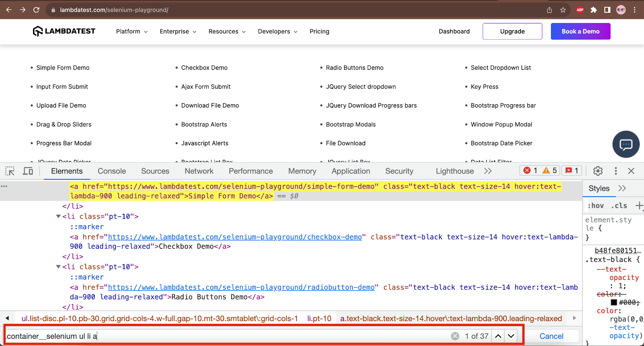The height and width of the screenshot is (346, 644).
Task: Go forward using the browser forward arrow
Action: 23,10
